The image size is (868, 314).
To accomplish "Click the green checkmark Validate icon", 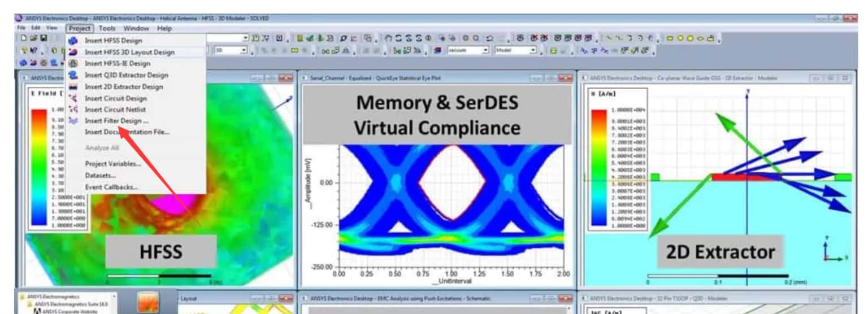I will point(310,38).
